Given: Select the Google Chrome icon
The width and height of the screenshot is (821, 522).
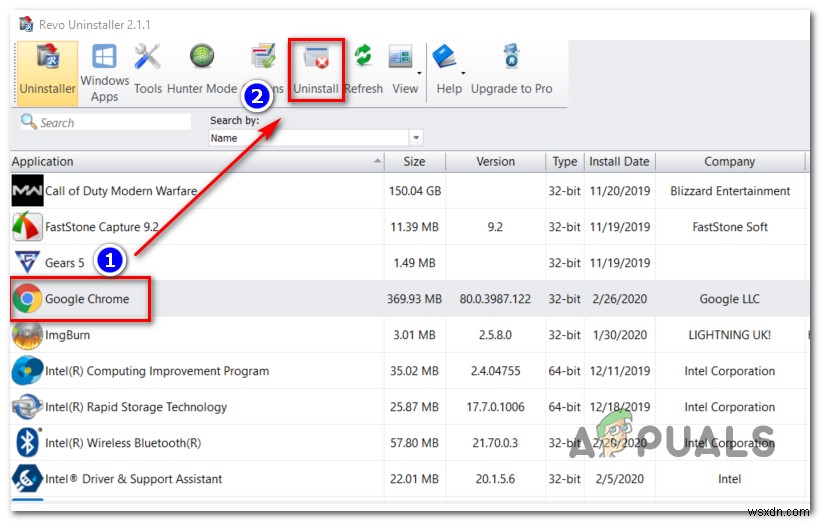Looking at the screenshot, I should [27, 298].
